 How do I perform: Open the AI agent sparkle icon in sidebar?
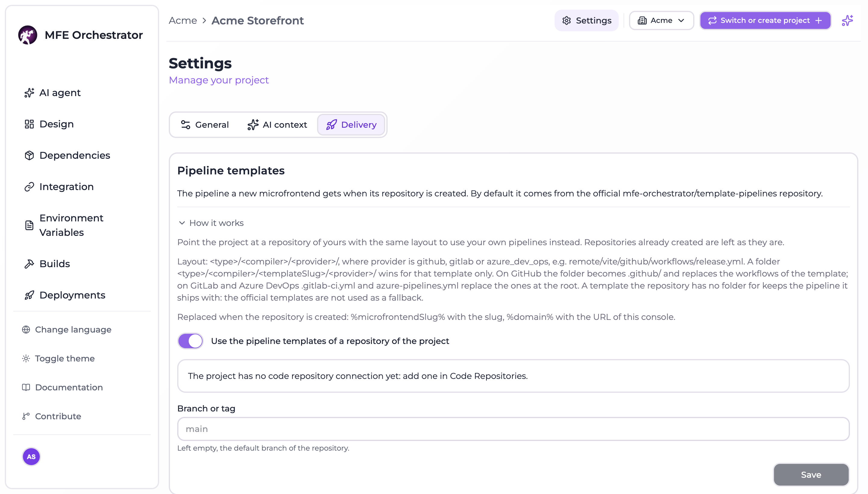click(29, 93)
